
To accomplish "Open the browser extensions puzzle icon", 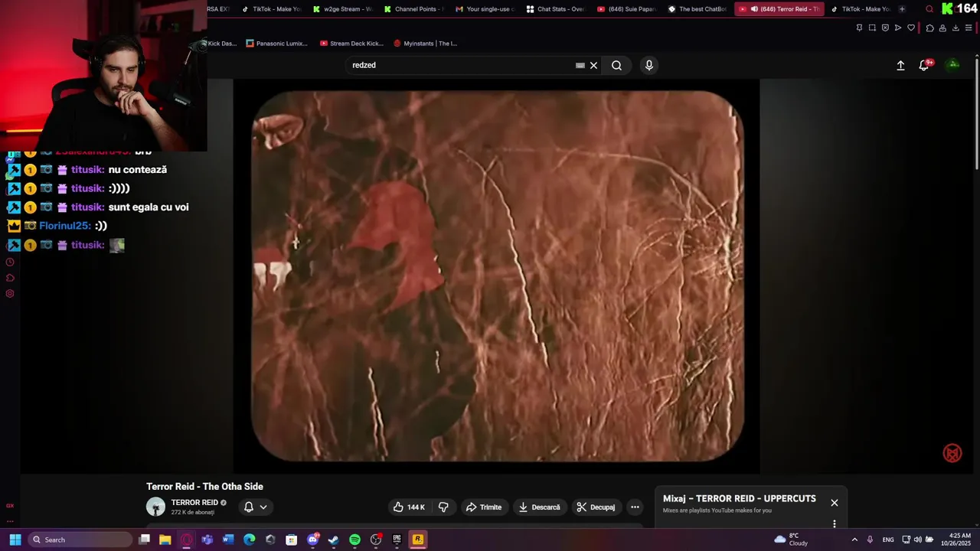I will click(x=929, y=28).
